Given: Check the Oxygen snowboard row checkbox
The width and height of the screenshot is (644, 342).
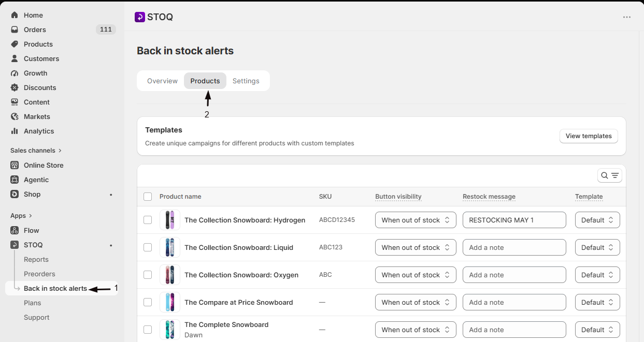Looking at the screenshot, I should [148, 275].
